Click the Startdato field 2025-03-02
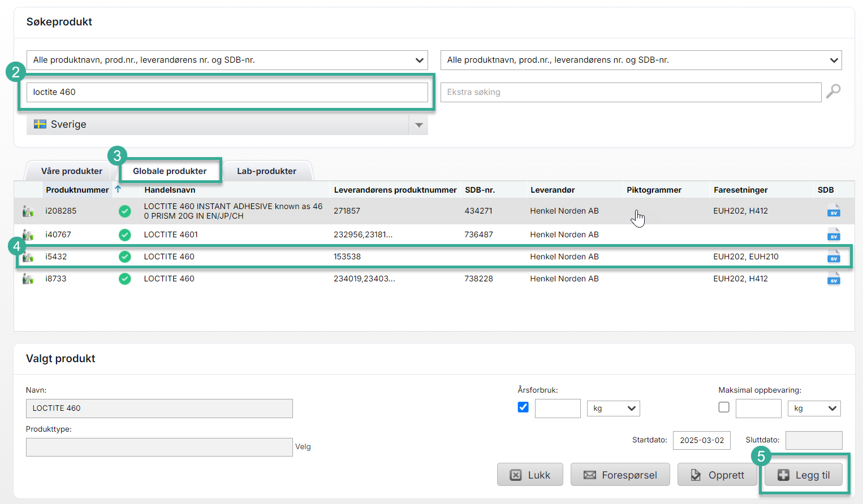 702,440
